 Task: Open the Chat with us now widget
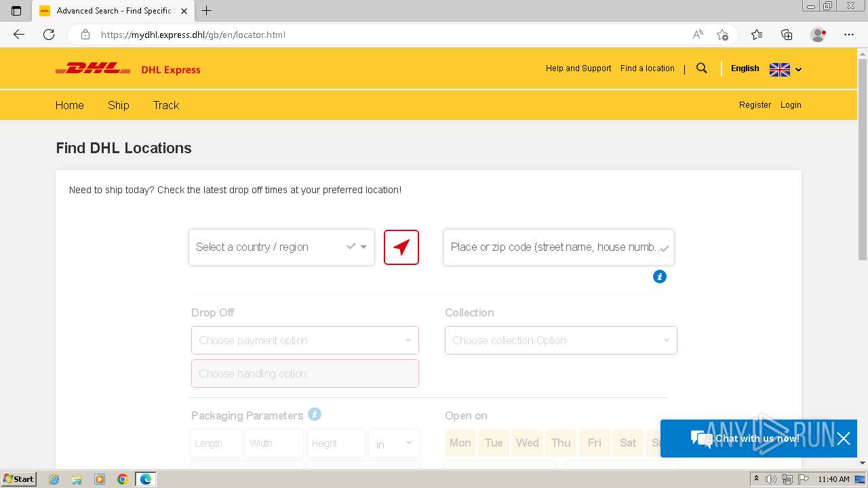pyautogui.click(x=745, y=439)
